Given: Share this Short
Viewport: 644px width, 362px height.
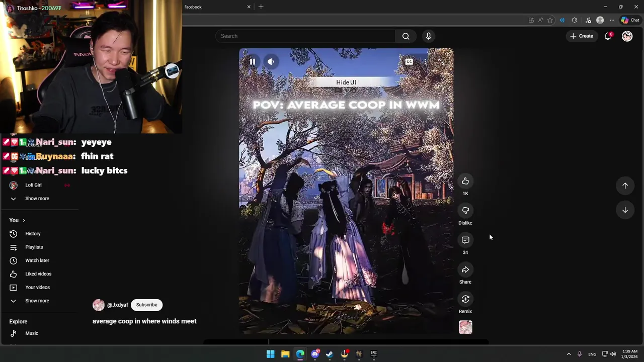Looking at the screenshot, I should [465, 270].
